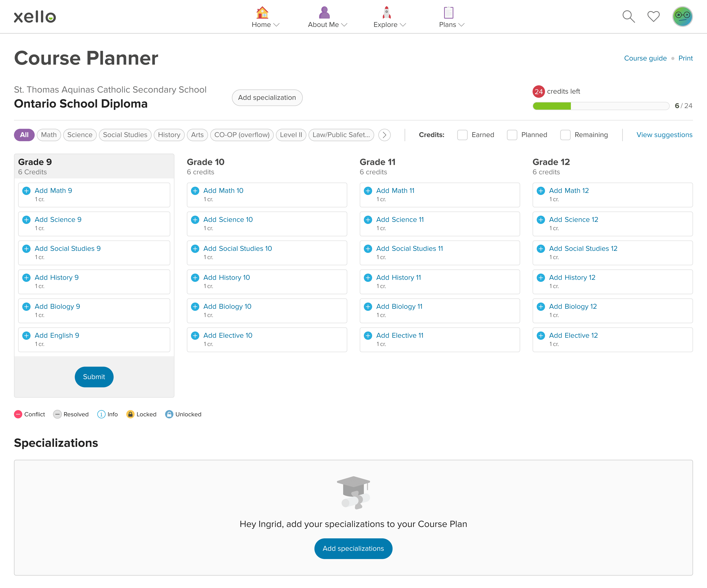This screenshot has height=588, width=707.
Task: Open the user profile avatar
Action: pyautogui.click(x=683, y=17)
